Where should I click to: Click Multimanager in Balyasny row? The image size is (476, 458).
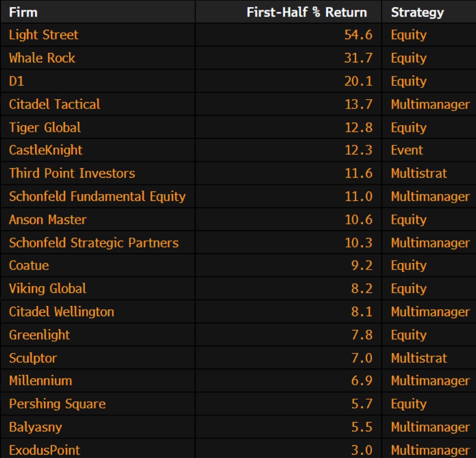pyautogui.click(x=430, y=428)
